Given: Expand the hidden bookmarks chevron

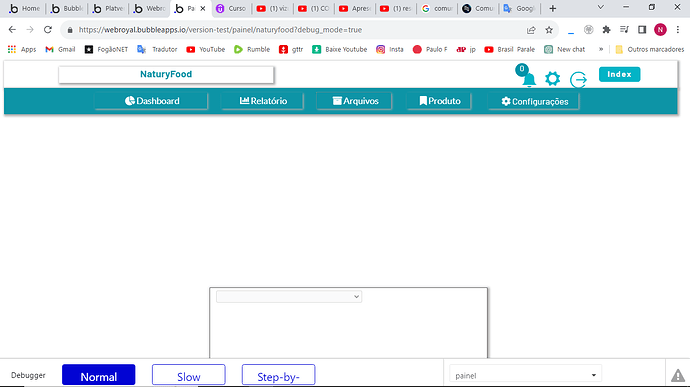Looking at the screenshot, I should (601, 49).
